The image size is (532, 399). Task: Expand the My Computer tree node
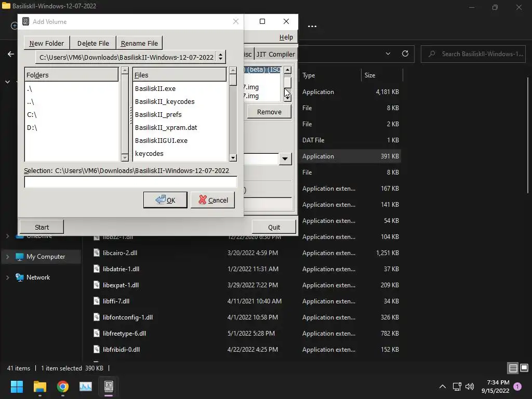7,257
